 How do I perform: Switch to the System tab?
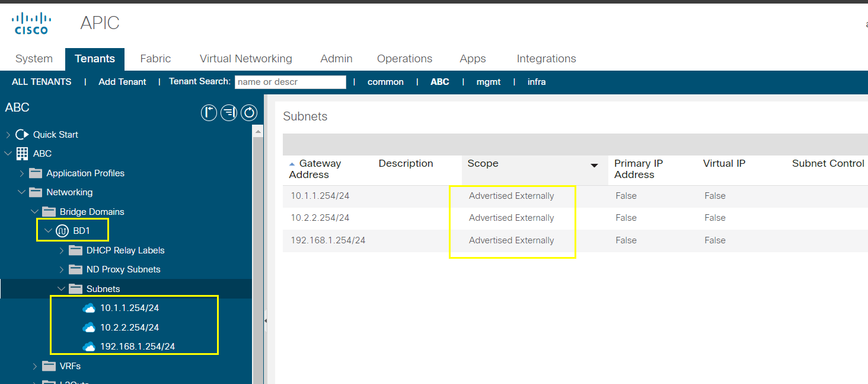click(34, 59)
